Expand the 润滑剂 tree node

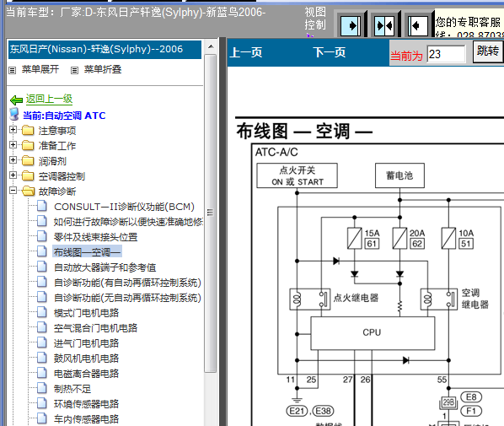point(13,160)
